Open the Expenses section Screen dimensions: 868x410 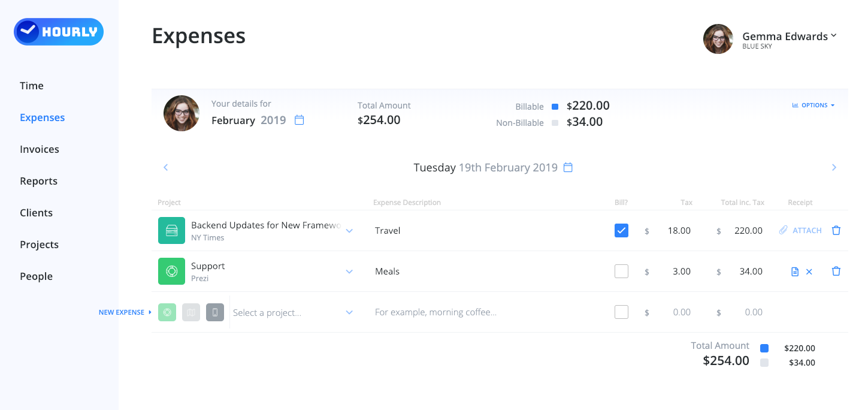[x=43, y=117]
